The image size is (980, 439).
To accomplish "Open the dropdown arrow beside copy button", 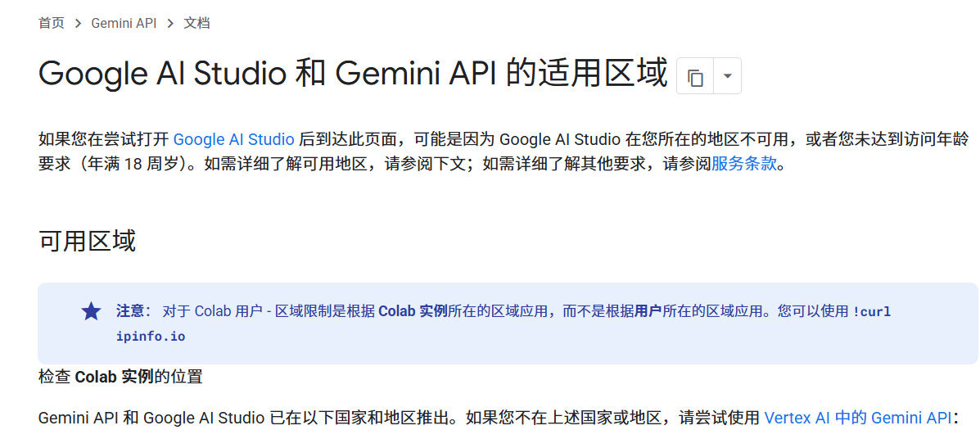I will [727, 77].
